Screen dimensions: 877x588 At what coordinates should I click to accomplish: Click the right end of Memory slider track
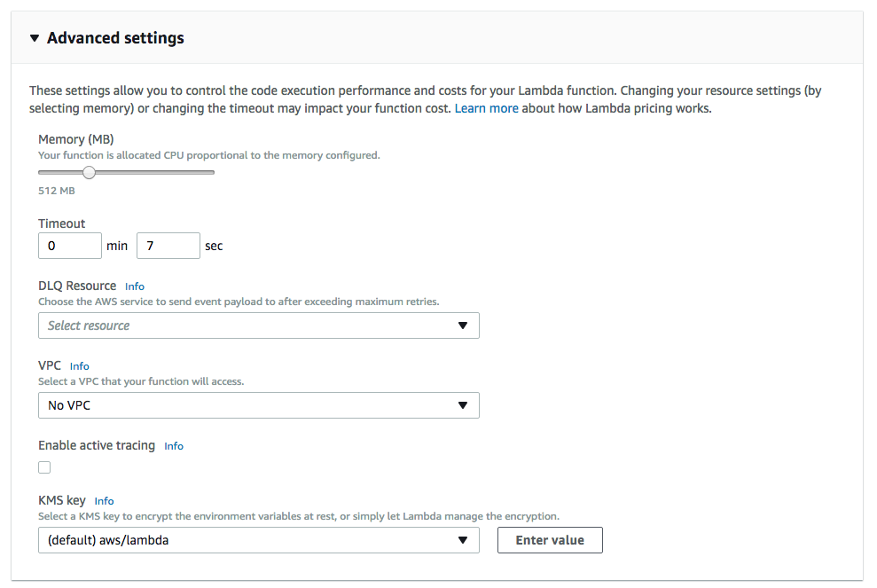[212, 173]
